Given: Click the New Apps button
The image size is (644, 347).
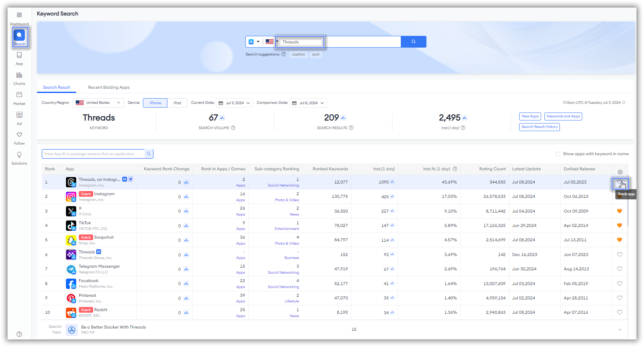Looking at the screenshot, I should [530, 116].
